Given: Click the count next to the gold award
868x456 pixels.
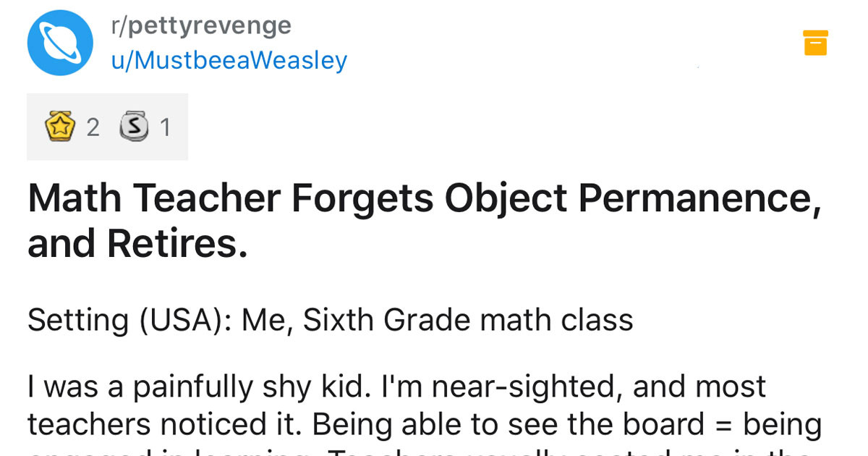Looking at the screenshot, I should (x=93, y=127).
